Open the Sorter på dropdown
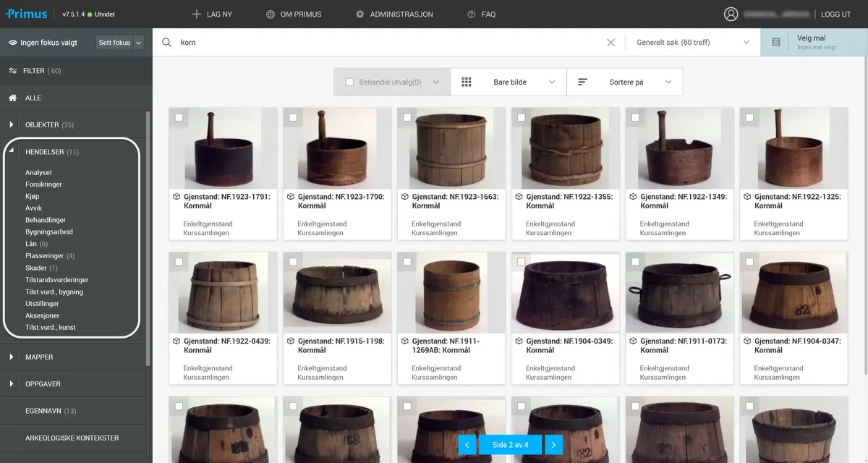The image size is (868, 463). 625,82
